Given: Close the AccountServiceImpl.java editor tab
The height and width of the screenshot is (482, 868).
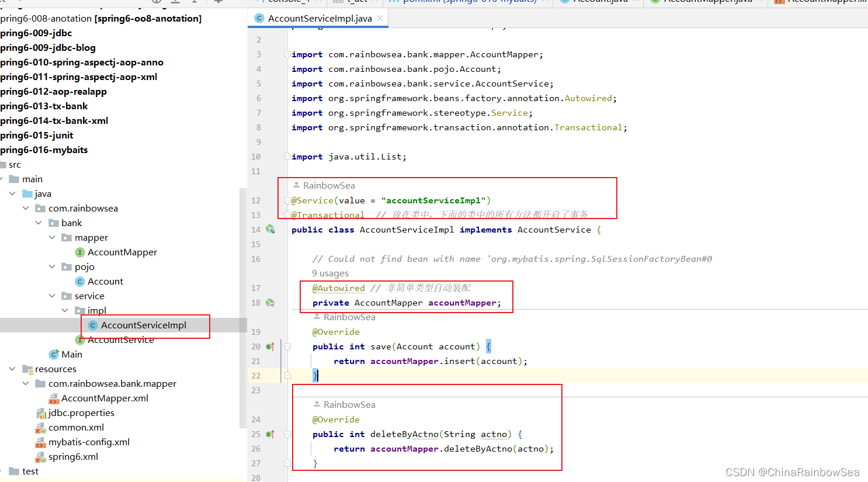Looking at the screenshot, I should [x=380, y=18].
